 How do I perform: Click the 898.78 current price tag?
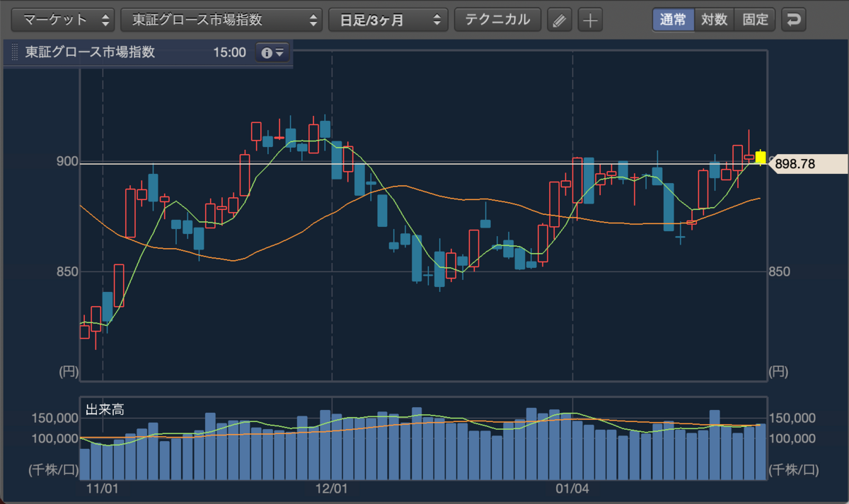(x=807, y=164)
